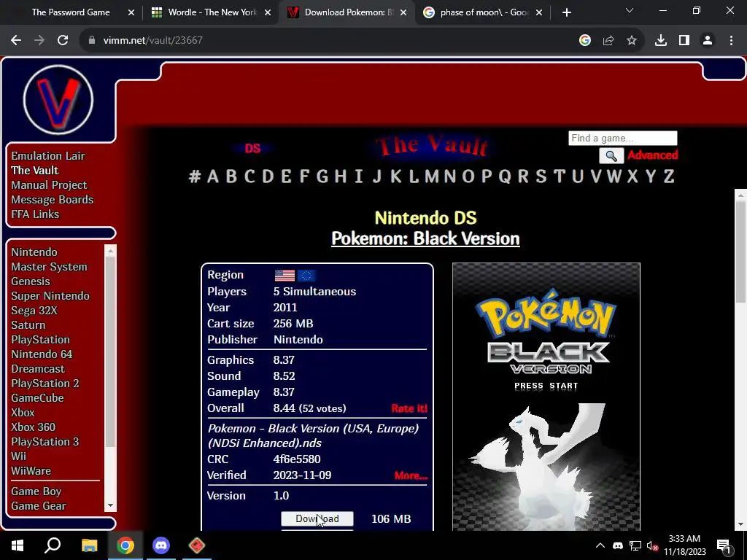Select Nintendo 64 console
Image resolution: width=747 pixels, height=560 pixels.
click(42, 354)
